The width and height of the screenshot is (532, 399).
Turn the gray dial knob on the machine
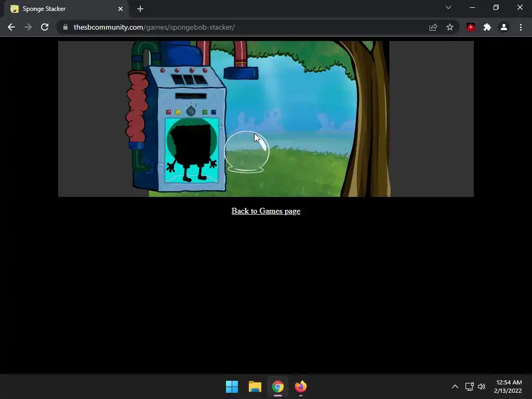191,111
